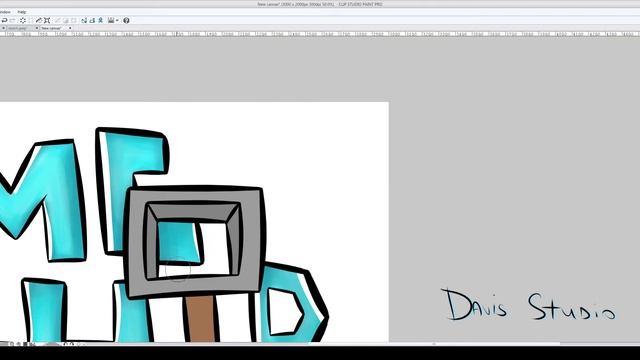Viewport: 640px width, 360px height.
Task: Switch to the sketch.jpeg canvas tab
Action: tap(21, 28)
